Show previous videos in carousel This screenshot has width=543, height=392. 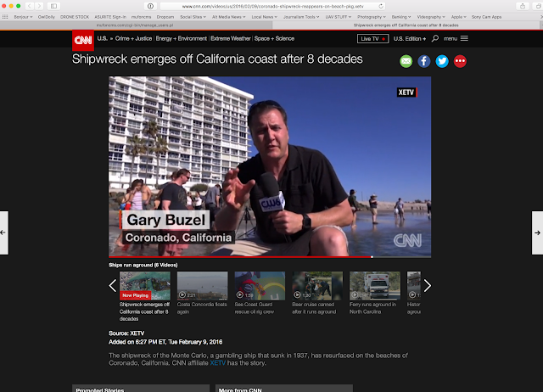[113, 286]
